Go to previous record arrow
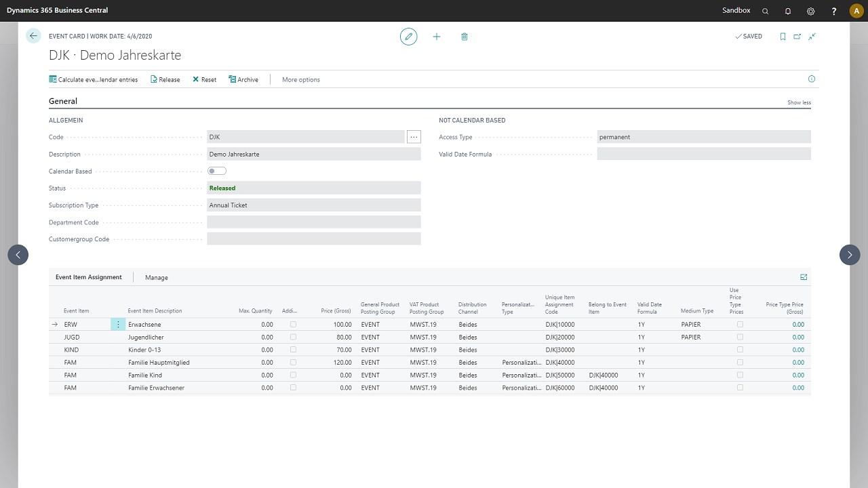Image resolution: width=868 pixels, height=488 pixels. (18, 255)
